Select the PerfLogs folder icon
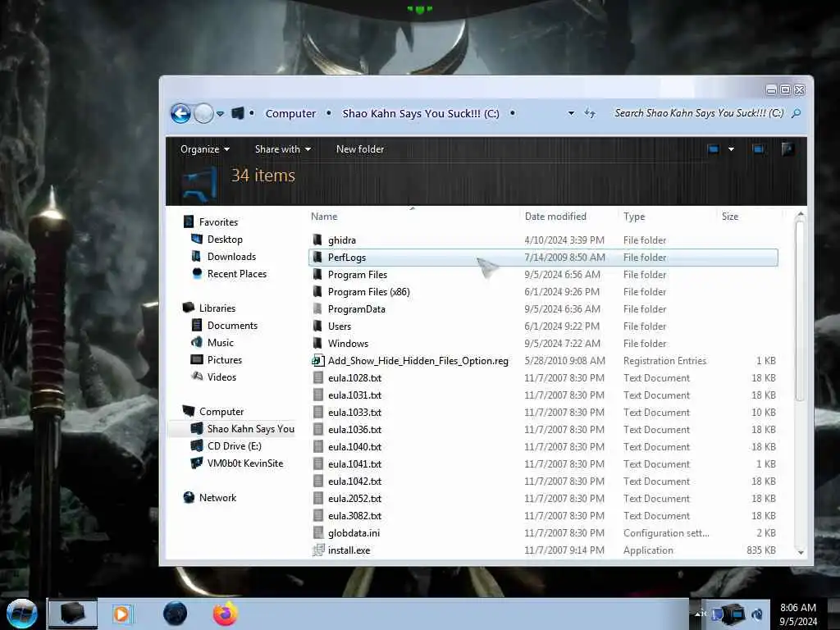Image resolution: width=840 pixels, height=630 pixels. (x=317, y=257)
